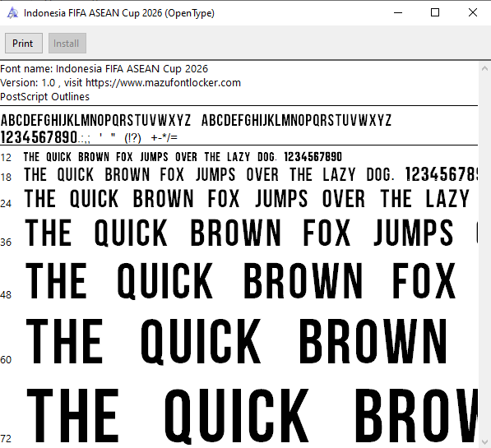Click the size label '36'
The image size is (491, 448).
point(6,242)
